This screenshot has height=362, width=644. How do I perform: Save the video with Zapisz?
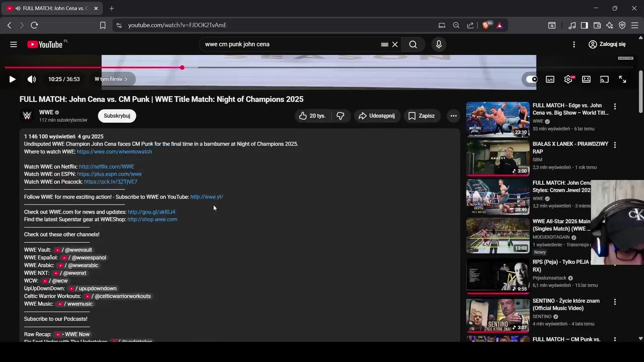(421, 116)
